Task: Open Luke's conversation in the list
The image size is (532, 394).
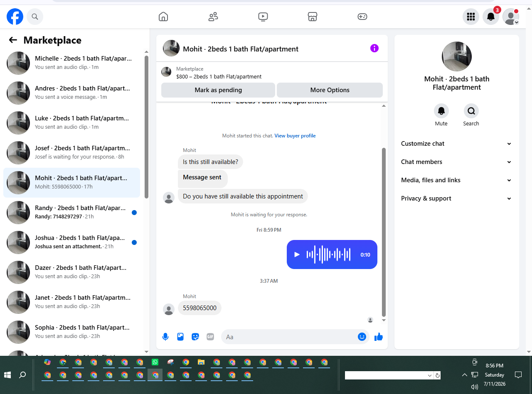Action: click(71, 123)
